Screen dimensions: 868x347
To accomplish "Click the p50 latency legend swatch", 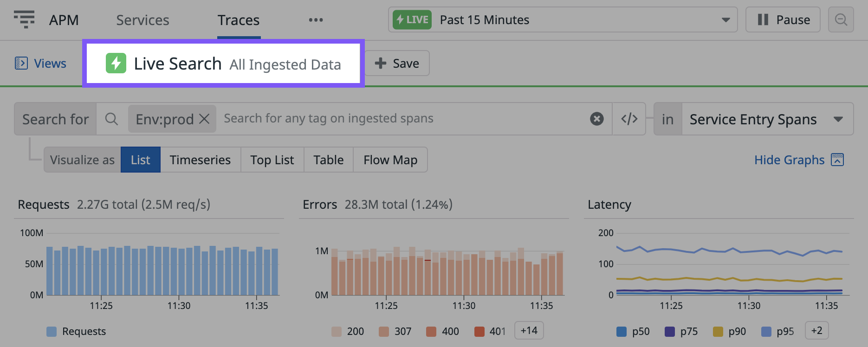I will tap(622, 331).
